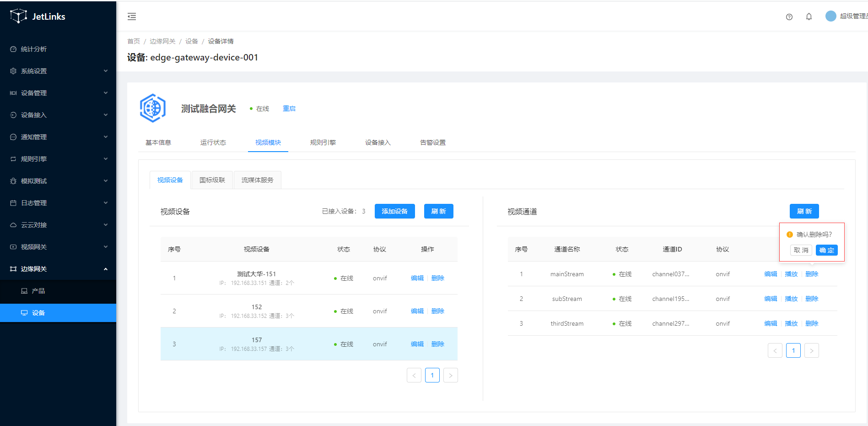Image resolution: width=868 pixels, height=426 pixels.
Task: Open the notifications bell icon
Action: tap(809, 17)
